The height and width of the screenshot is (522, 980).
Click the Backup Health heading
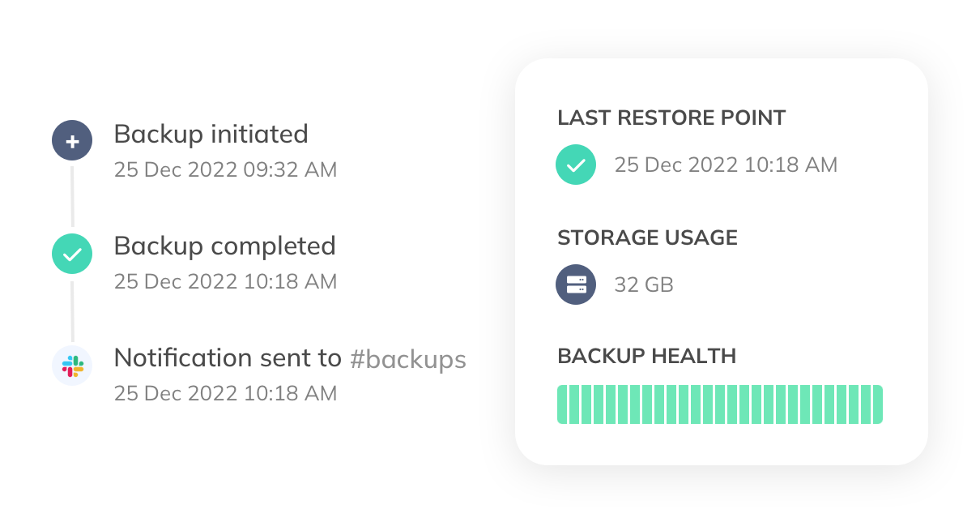[646, 356]
